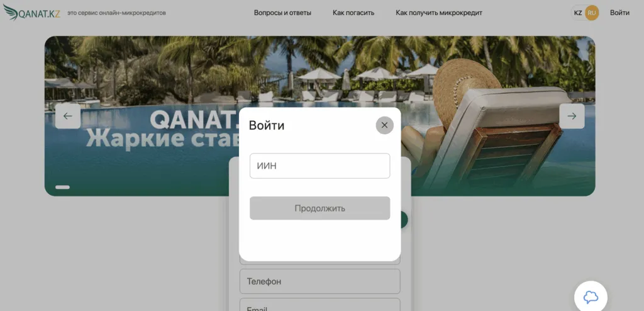Click the Продолжить button
The height and width of the screenshot is (311, 644).
pyautogui.click(x=320, y=208)
